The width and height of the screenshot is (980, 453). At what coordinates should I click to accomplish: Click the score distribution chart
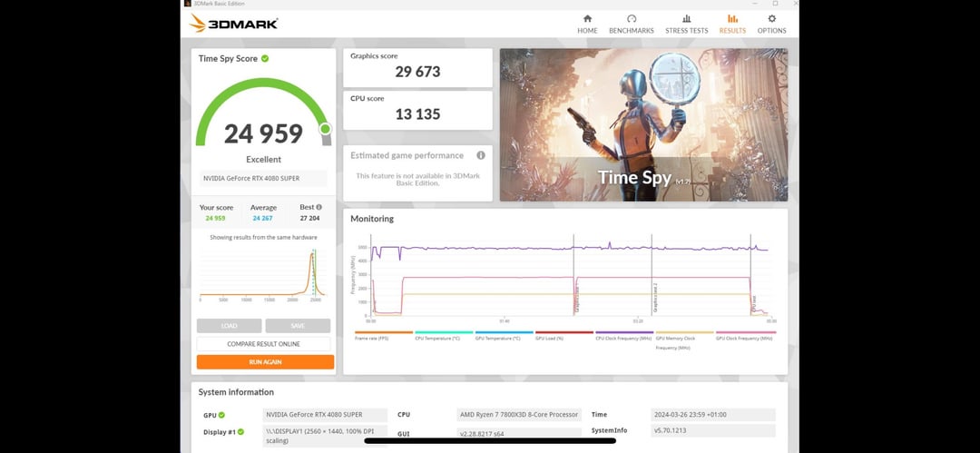[x=262, y=273]
